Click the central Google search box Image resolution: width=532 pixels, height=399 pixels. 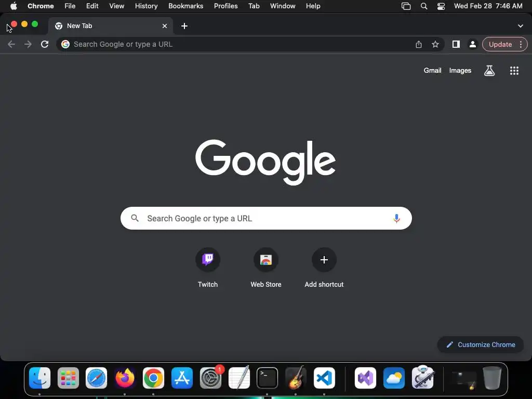point(266,218)
